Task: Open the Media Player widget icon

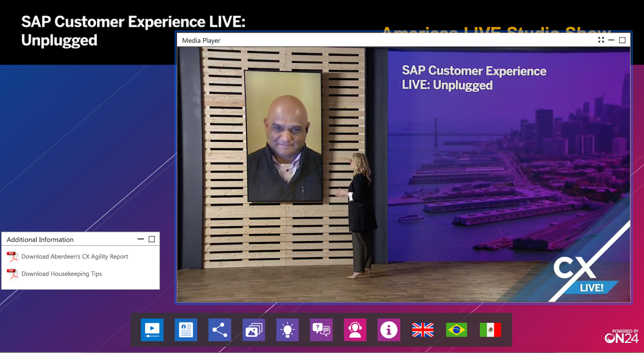Action: (x=152, y=330)
